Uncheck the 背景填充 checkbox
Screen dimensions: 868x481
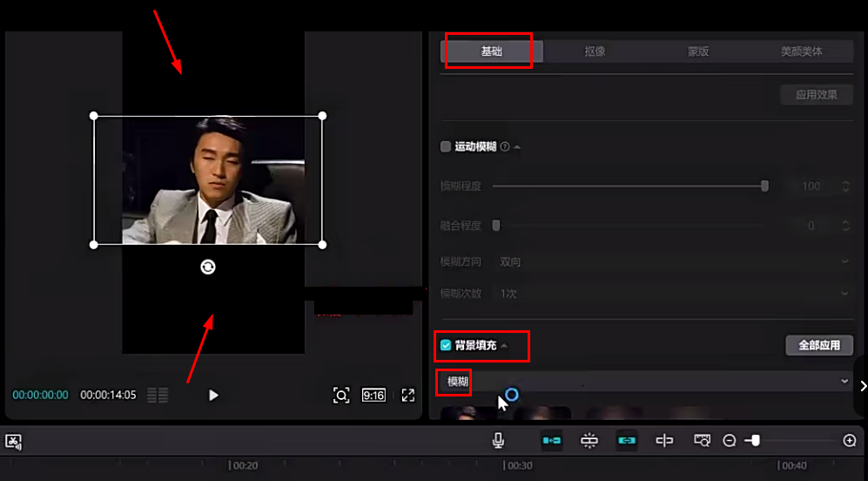[446, 346]
